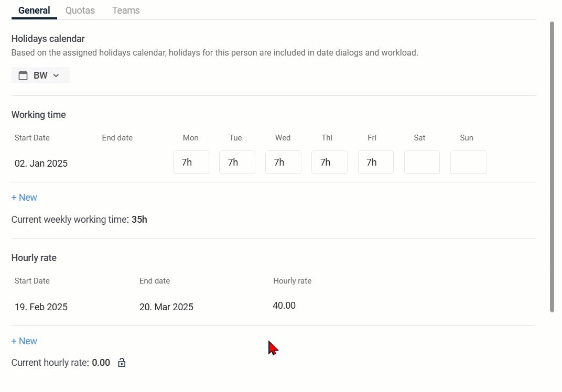
Task: Select working time start date 02. Jan 2025
Action: pyautogui.click(x=41, y=164)
